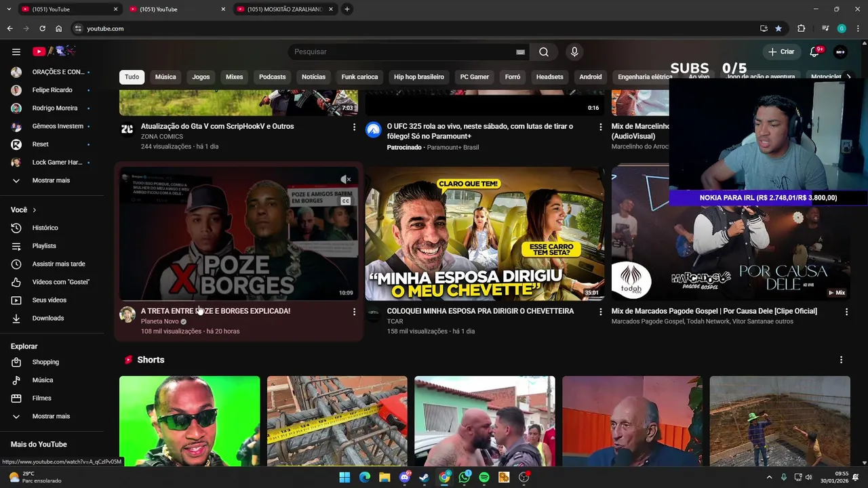Open Felipe Ricardo subscription channel

pyautogui.click(x=52, y=89)
